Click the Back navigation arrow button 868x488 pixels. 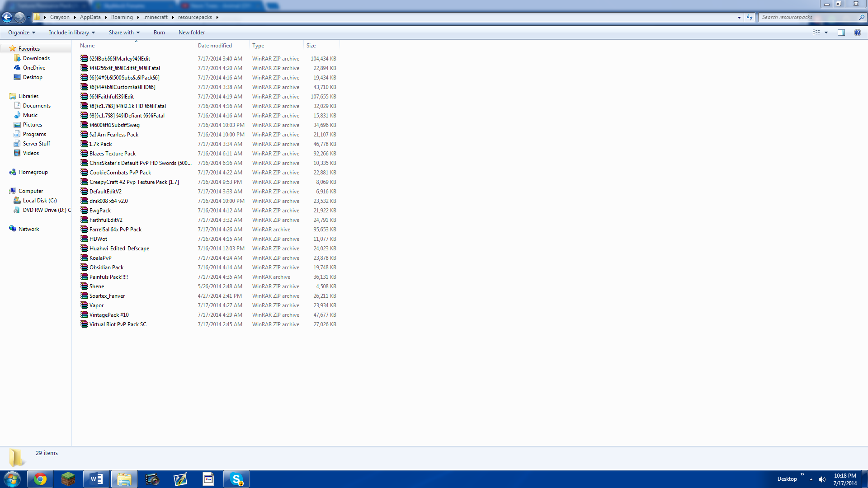7,17
